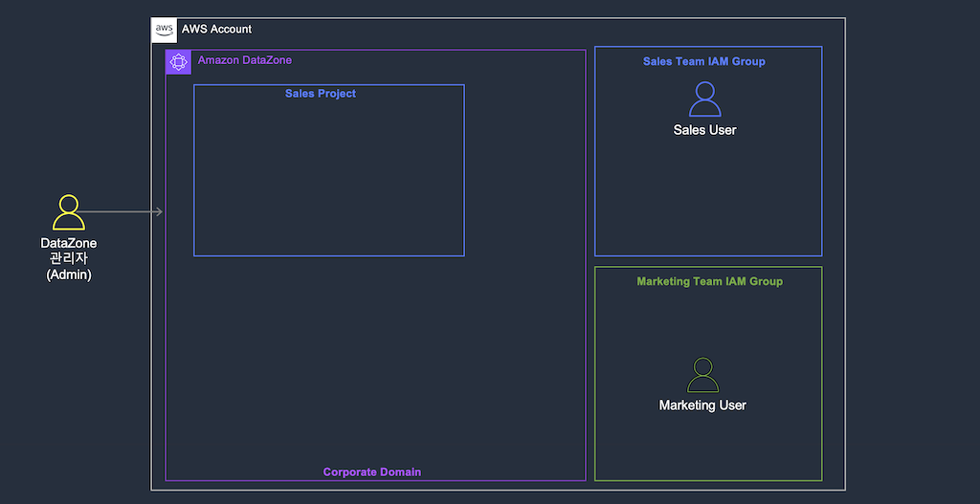Click the 'DataZone 관리자 (Admin)' caption
980x504 pixels.
tap(69, 259)
